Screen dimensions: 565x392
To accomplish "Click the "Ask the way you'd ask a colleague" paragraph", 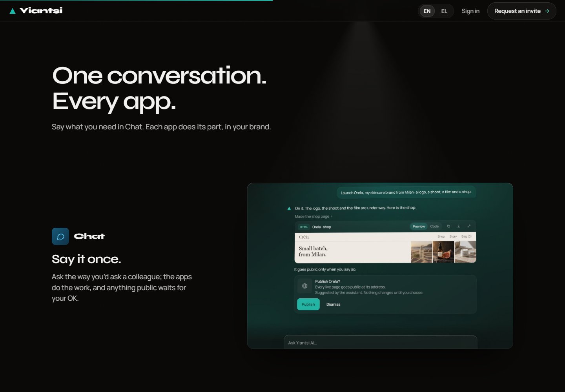I will [x=122, y=287].
